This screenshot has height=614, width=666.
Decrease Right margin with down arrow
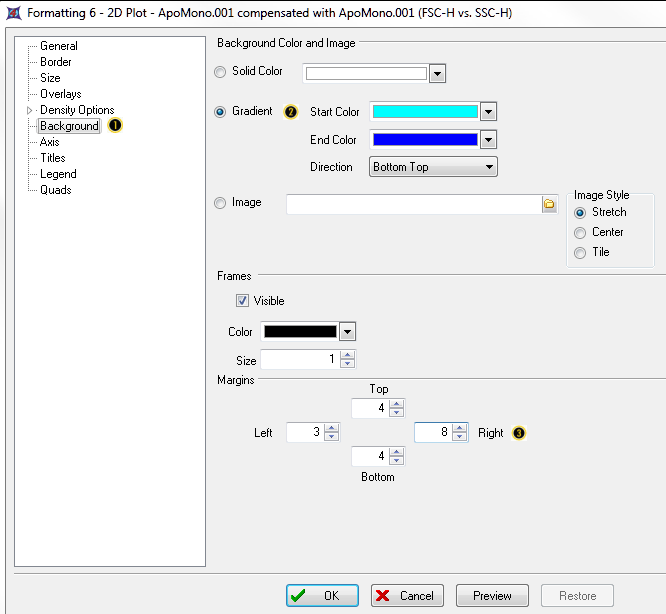tap(459, 437)
